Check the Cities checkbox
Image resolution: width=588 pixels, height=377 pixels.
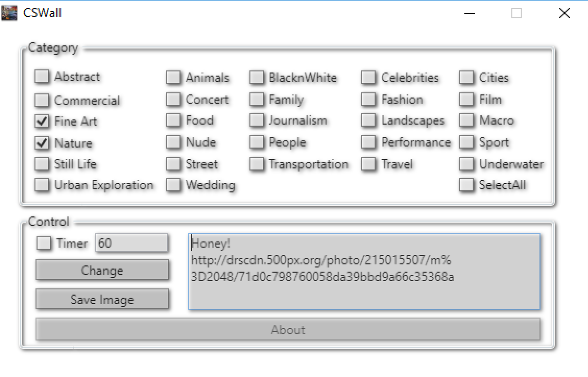click(466, 78)
